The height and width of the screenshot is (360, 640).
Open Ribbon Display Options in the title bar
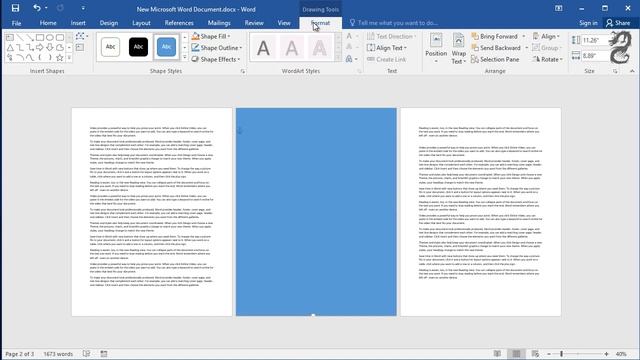click(x=558, y=8)
